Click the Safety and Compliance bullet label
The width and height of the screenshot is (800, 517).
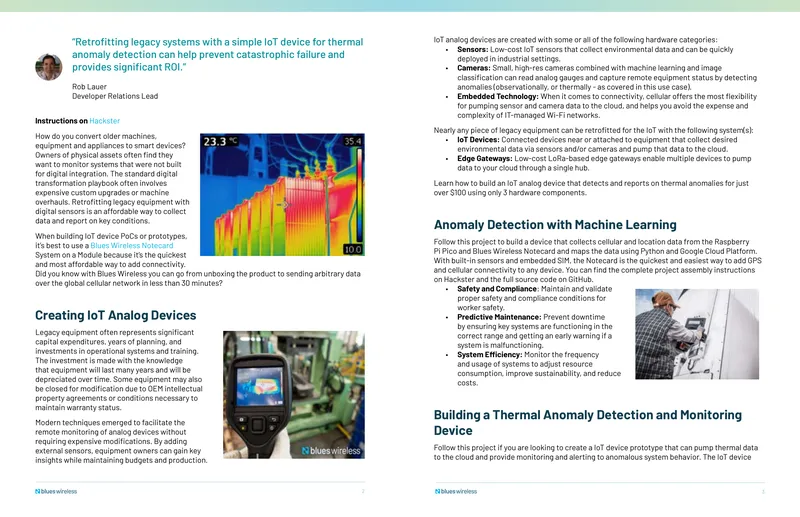(x=497, y=289)
